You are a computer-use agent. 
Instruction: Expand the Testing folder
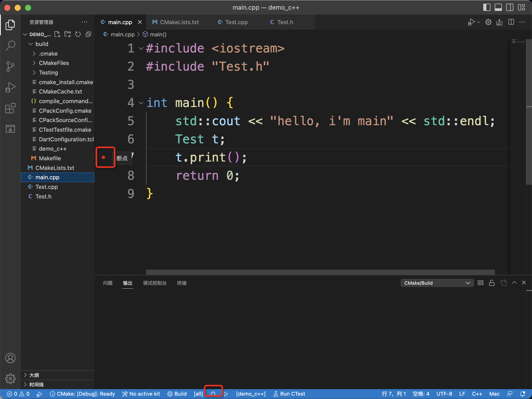point(34,72)
